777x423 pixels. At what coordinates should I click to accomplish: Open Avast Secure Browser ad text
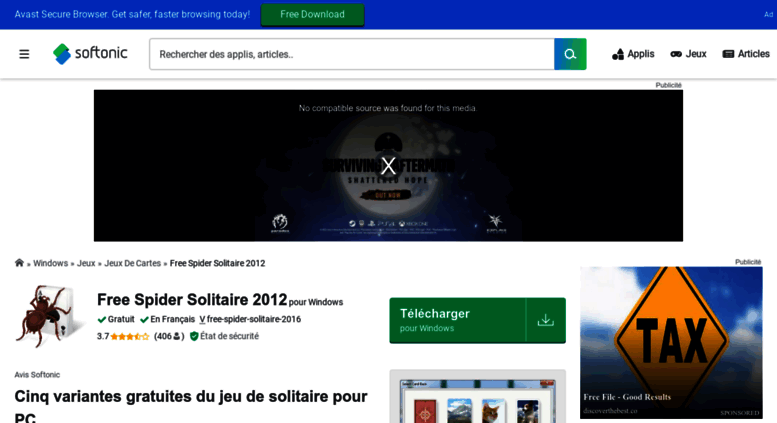pyautogui.click(x=132, y=14)
